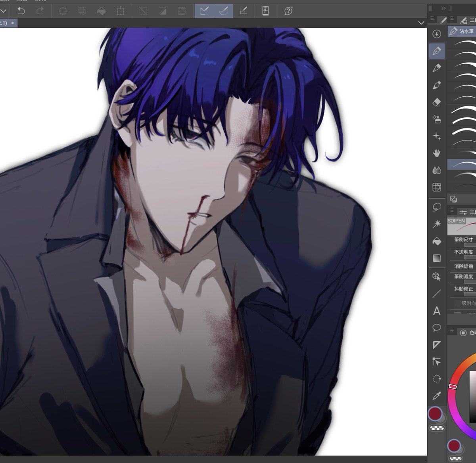Click the Scale/Rotate transform icon in the command bar
This screenshot has height=463, width=476.
[x=121, y=11]
